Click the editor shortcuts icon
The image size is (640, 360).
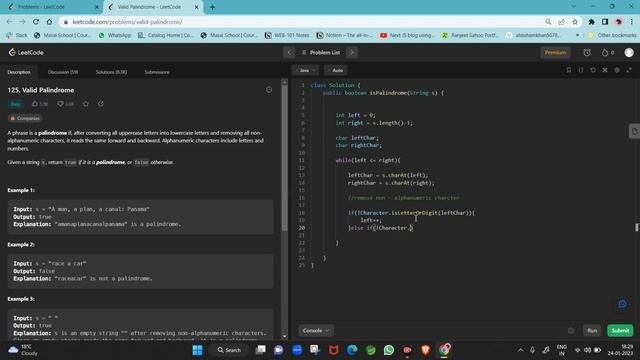tap(605, 70)
